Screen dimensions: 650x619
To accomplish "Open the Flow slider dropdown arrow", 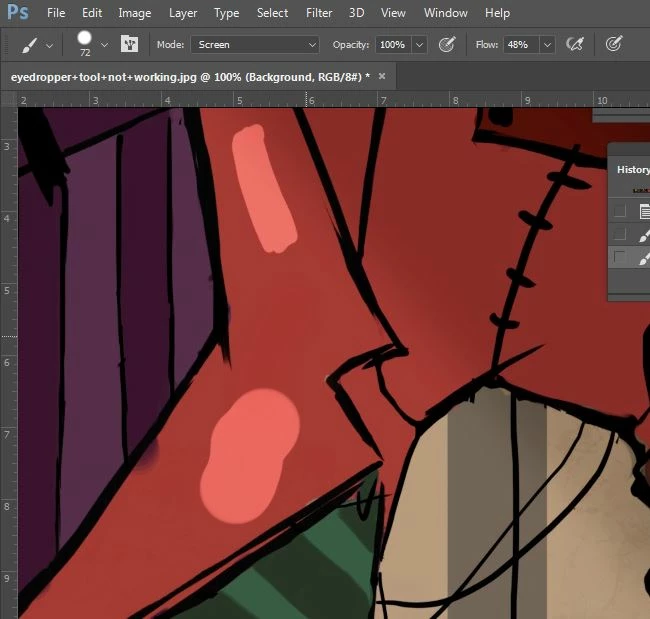I will pyautogui.click(x=547, y=45).
